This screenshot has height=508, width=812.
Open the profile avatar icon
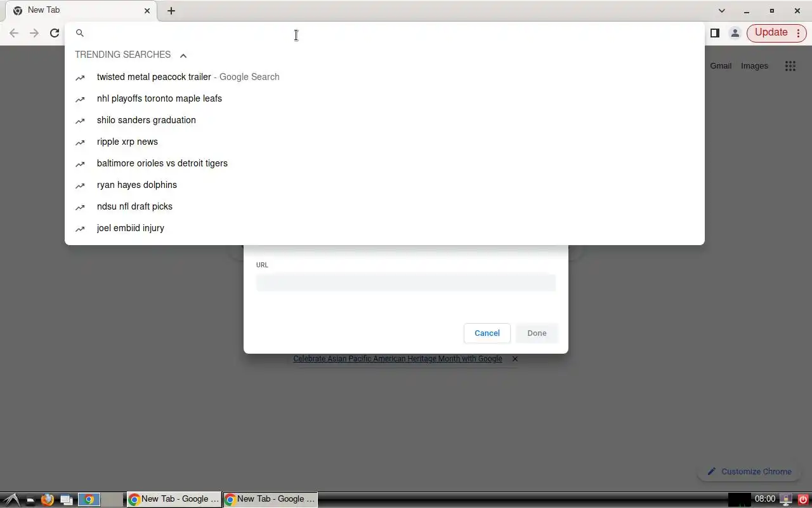(x=735, y=33)
